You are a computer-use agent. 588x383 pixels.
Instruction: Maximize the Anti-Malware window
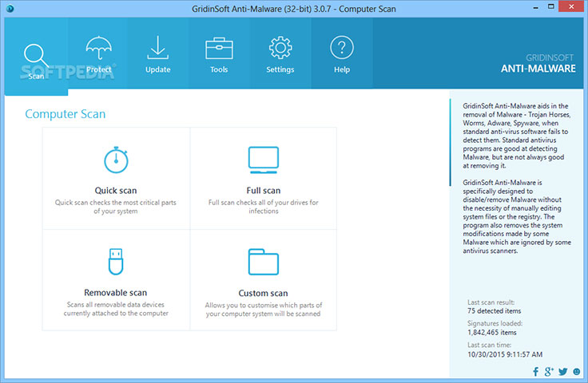(x=551, y=6)
